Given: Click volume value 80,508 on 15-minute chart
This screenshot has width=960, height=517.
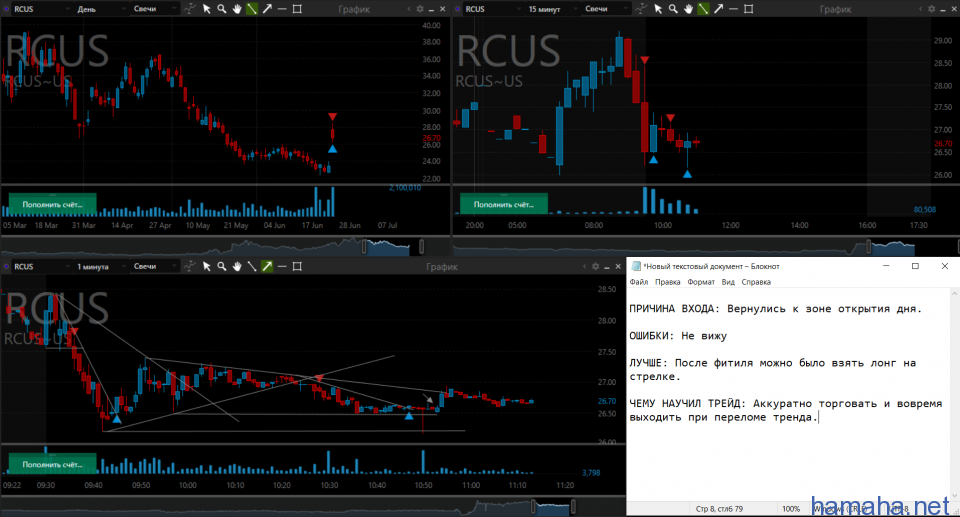Looking at the screenshot, I should (924, 209).
